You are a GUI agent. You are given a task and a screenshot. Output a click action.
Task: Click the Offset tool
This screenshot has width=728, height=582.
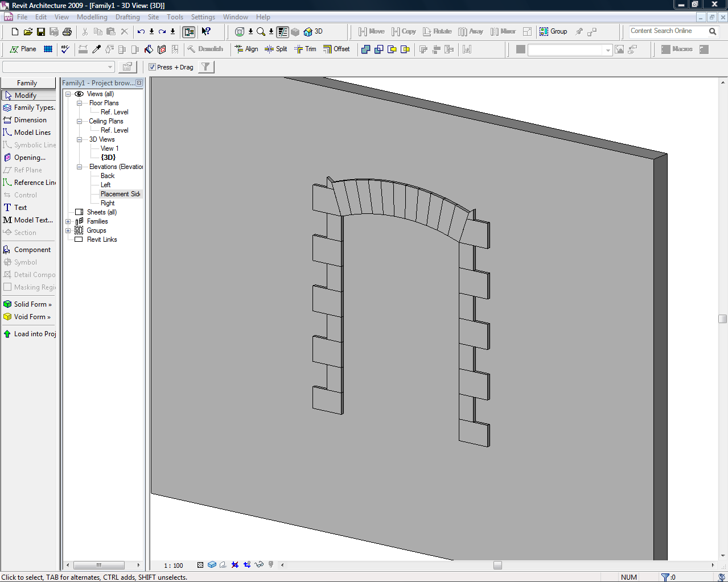[x=336, y=49]
